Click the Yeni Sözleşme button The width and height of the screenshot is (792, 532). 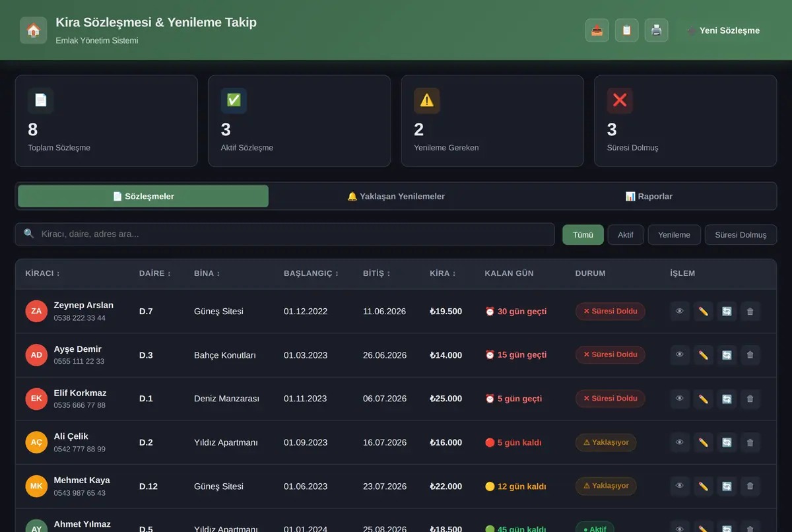click(723, 30)
